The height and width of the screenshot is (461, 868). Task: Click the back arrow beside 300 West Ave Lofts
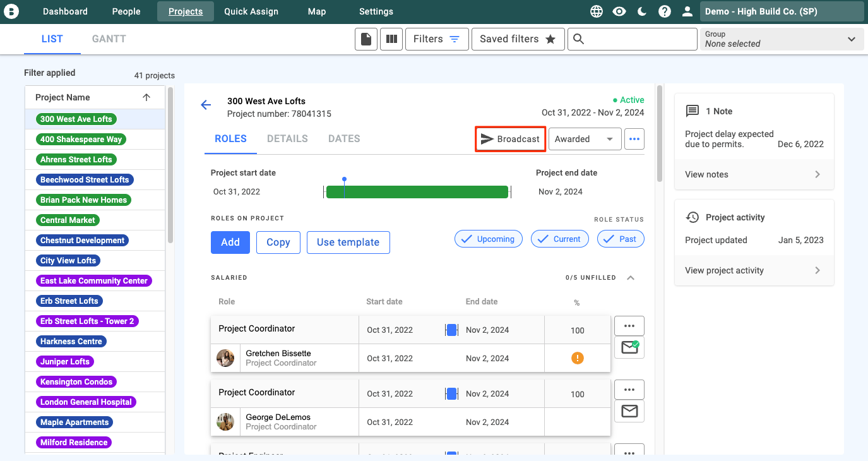point(206,105)
